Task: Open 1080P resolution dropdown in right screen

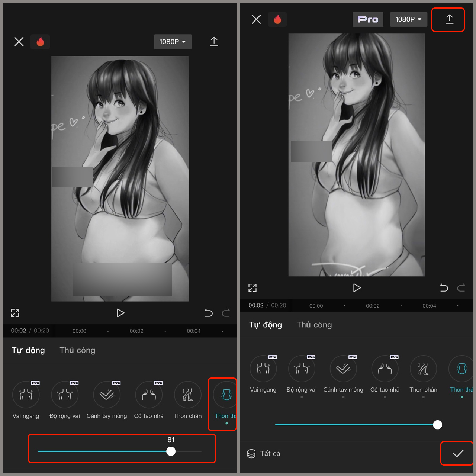Action: 408,19
